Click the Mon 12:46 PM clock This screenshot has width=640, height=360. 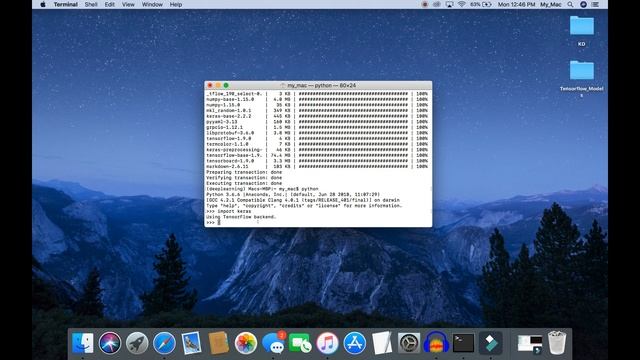516,4
